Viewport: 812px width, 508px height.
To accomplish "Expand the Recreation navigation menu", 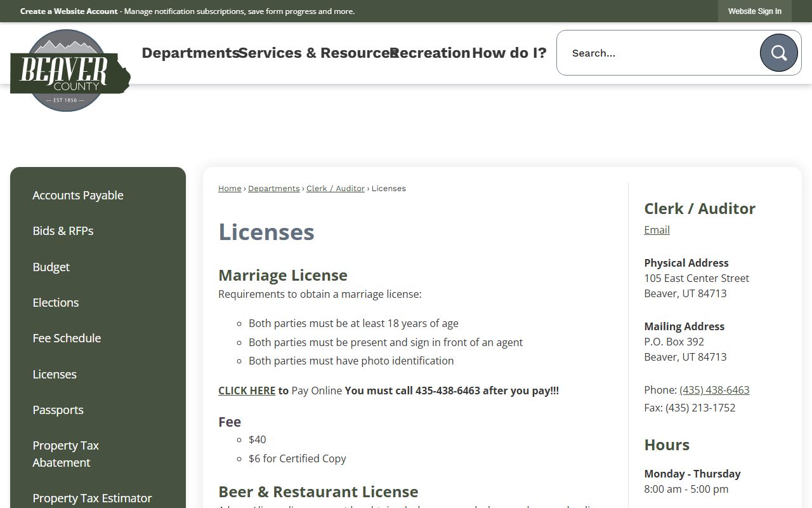I will pyautogui.click(x=430, y=53).
